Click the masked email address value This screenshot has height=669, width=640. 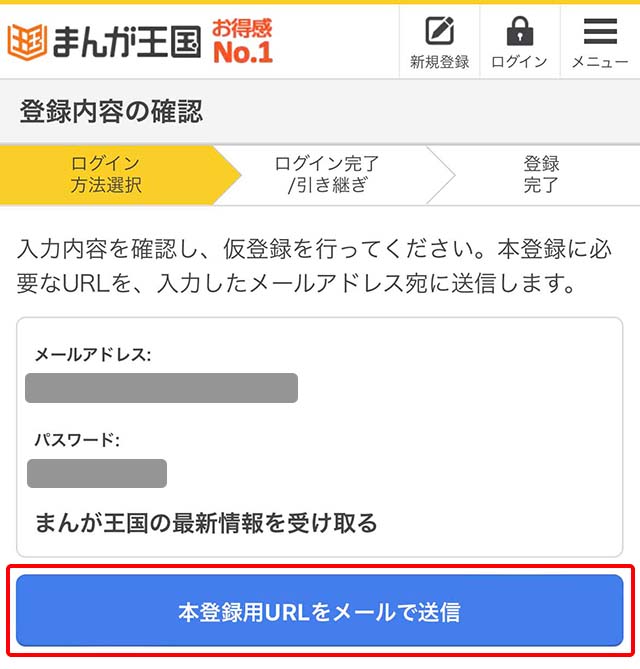[x=161, y=388]
